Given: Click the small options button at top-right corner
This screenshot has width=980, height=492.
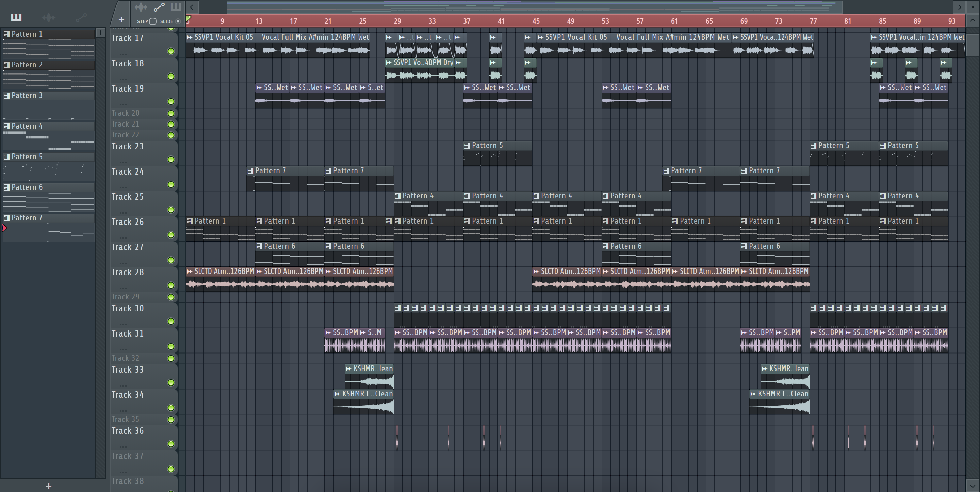Looking at the screenshot, I should (x=973, y=7).
